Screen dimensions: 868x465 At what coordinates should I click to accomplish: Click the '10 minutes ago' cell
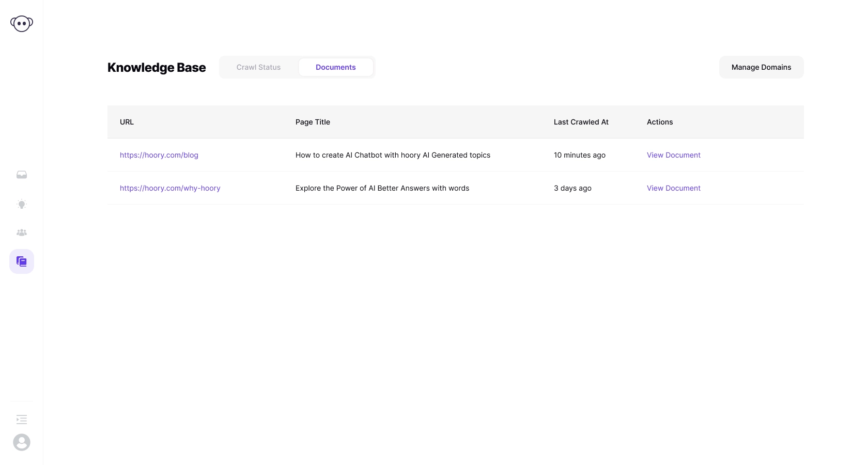tap(580, 155)
